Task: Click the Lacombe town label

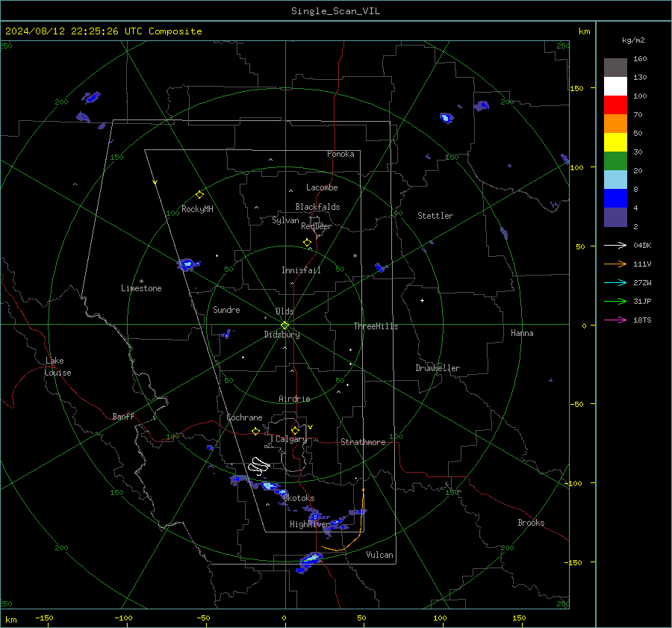Action: [x=322, y=187]
